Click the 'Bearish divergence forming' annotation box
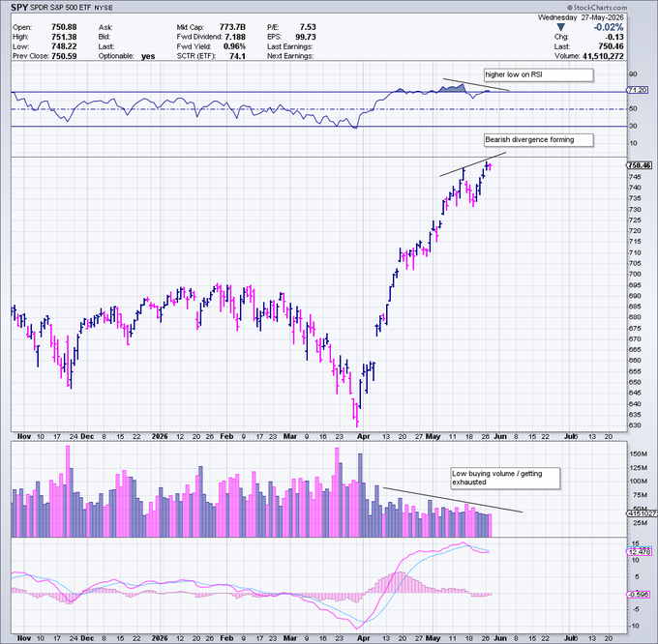 point(538,140)
